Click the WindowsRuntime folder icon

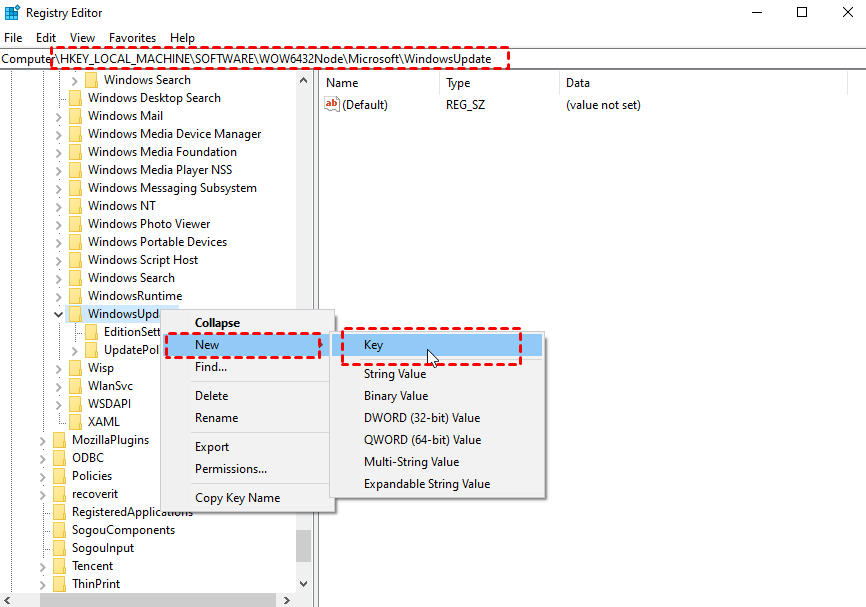tap(75, 296)
